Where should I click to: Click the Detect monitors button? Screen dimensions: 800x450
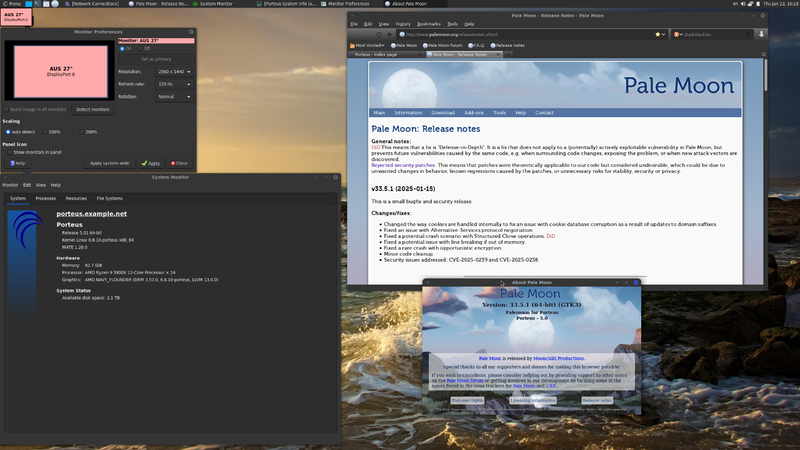click(x=93, y=109)
